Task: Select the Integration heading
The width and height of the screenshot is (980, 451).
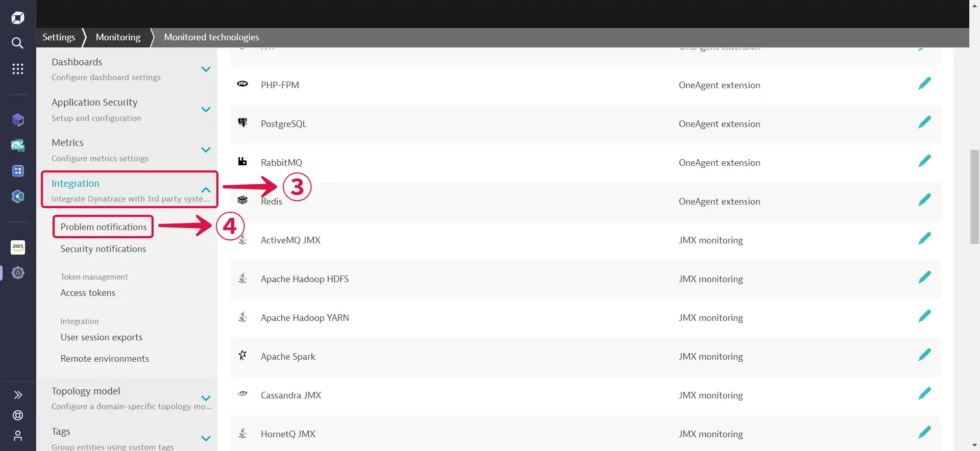Action: 75,184
